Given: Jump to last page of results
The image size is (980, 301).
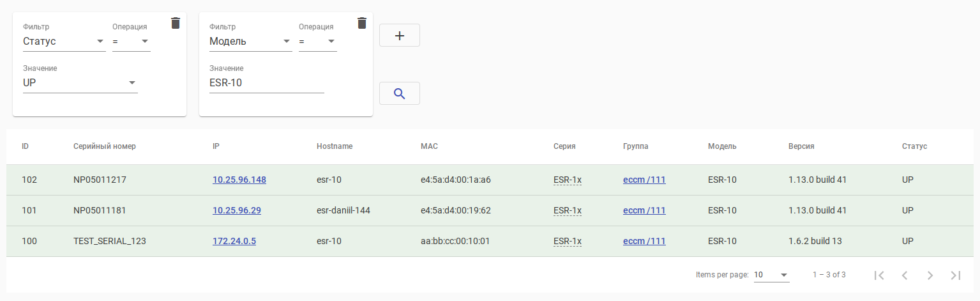Looking at the screenshot, I should tap(956, 275).
